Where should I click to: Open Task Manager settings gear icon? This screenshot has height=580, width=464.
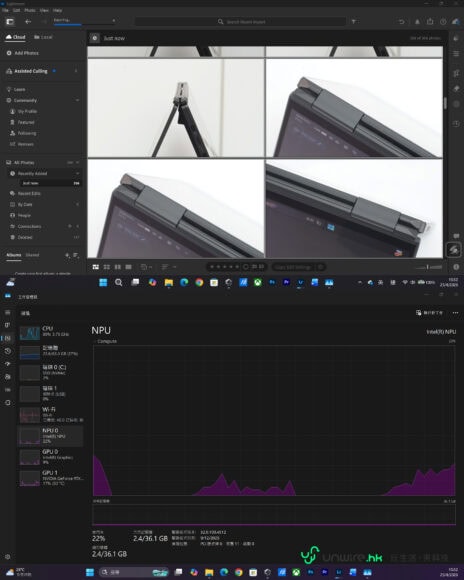pyautogui.click(x=7, y=556)
